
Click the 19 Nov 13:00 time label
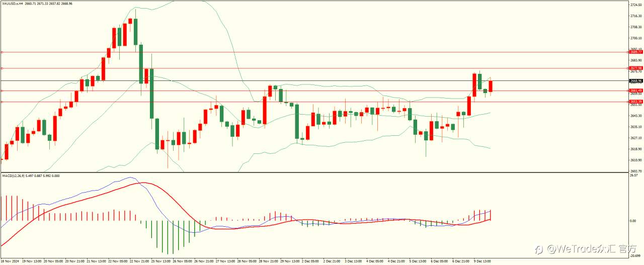[31, 261]
